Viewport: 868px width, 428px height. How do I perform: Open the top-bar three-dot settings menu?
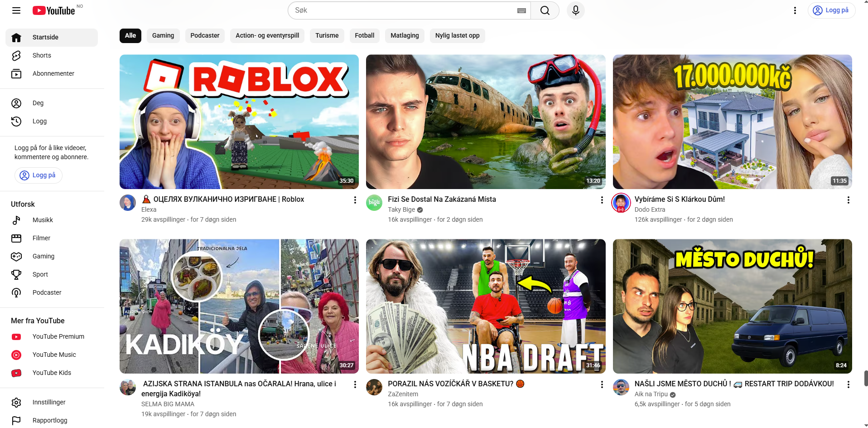795,10
